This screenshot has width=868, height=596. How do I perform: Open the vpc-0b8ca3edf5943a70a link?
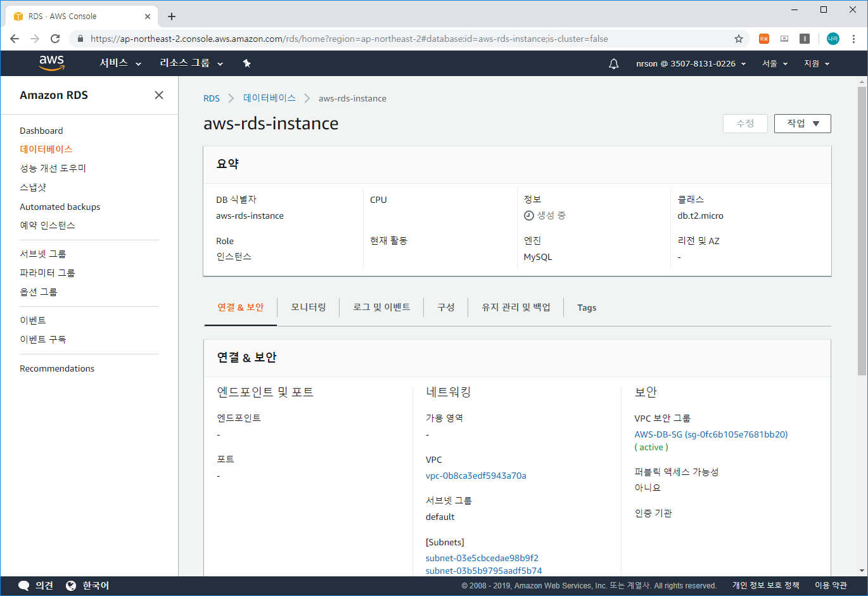[x=476, y=476]
